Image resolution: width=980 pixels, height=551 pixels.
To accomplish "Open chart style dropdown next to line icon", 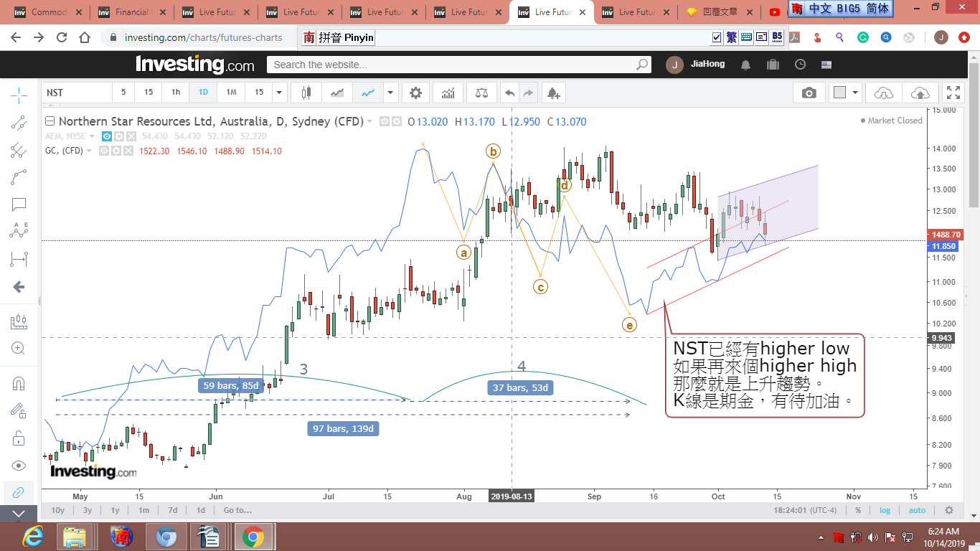I will pos(390,93).
